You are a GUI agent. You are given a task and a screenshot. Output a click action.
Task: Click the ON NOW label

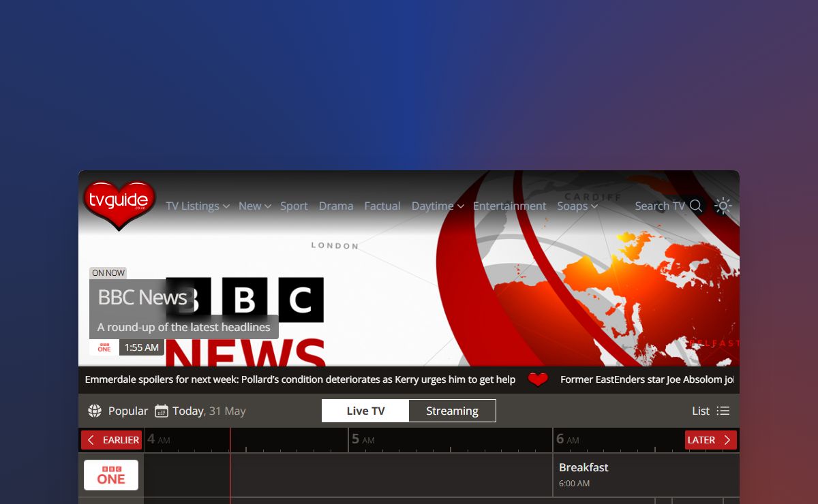108,273
